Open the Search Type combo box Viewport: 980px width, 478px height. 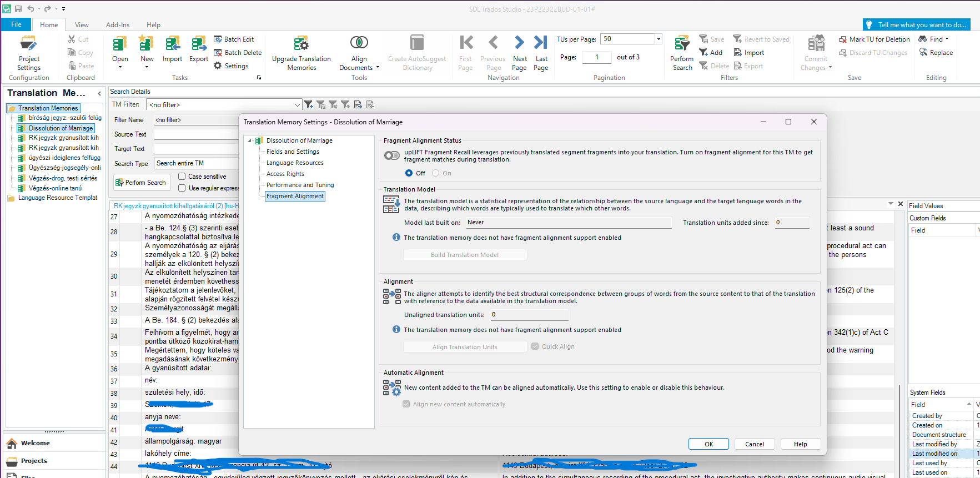pos(197,163)
